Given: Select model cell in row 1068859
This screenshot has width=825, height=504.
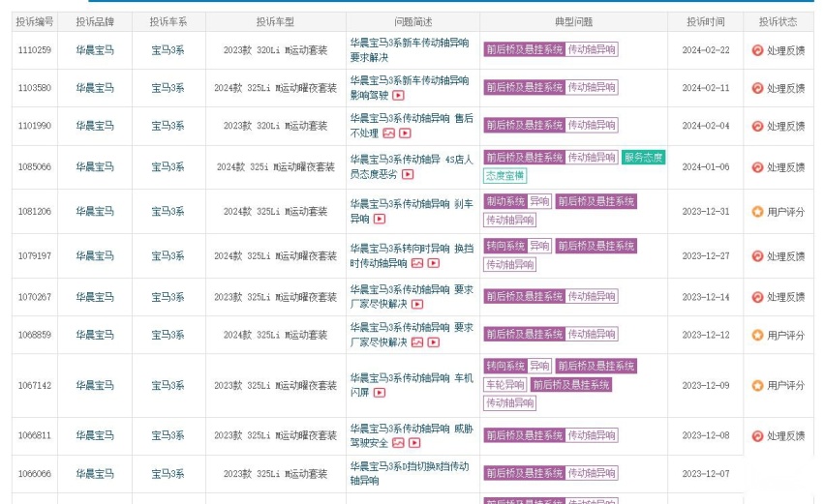Looking at the screenshot, I should coord(276,335).
